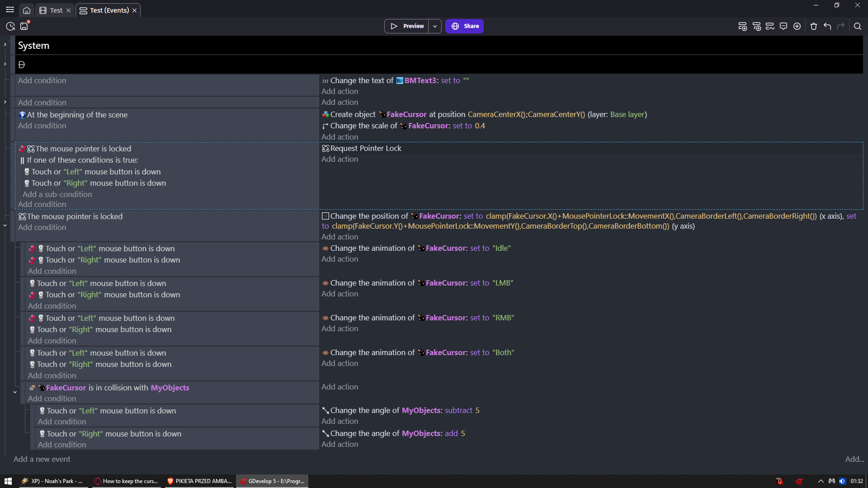
Task: Delete selected events with trash icon
Action: [x=814, y=26]
